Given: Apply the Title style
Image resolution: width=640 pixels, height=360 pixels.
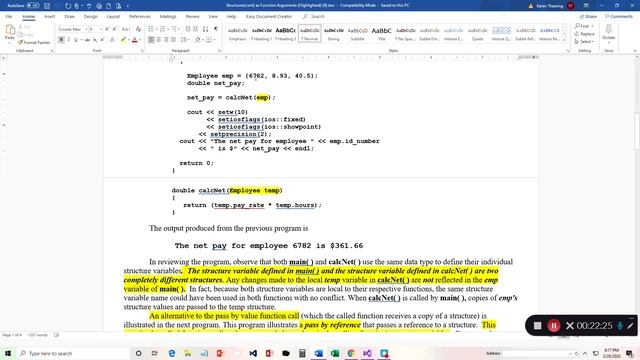Looking at the screenshot, I should tap(382, 33).
